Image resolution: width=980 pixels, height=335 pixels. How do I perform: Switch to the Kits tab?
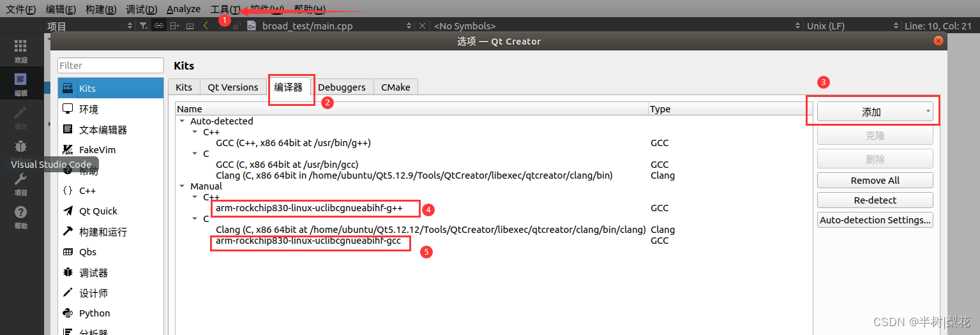click(184, 87)
